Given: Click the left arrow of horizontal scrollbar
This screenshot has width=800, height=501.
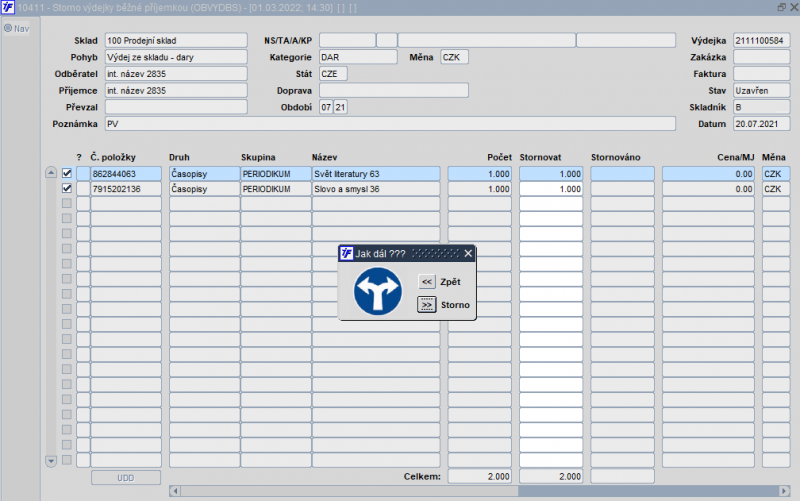Looking at the screenshot, I should 175,491.
